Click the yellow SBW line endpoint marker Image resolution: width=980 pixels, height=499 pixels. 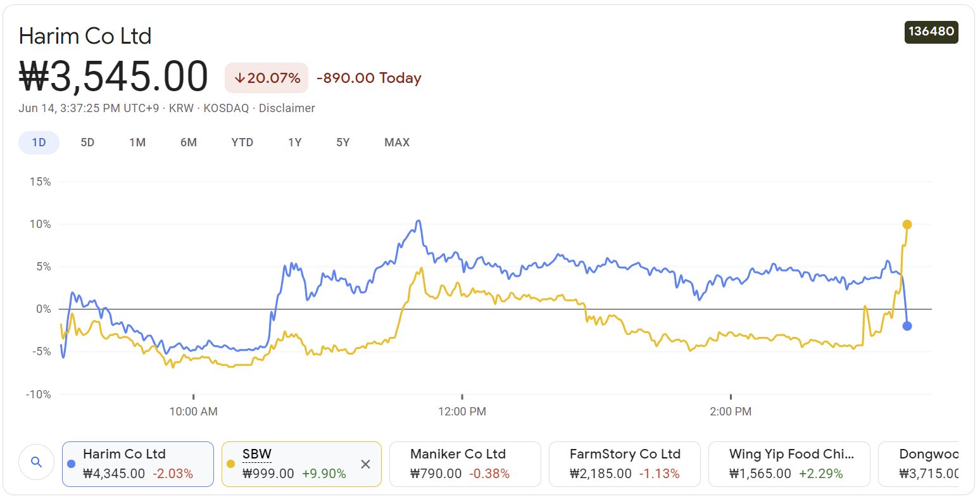coord(907,224)
